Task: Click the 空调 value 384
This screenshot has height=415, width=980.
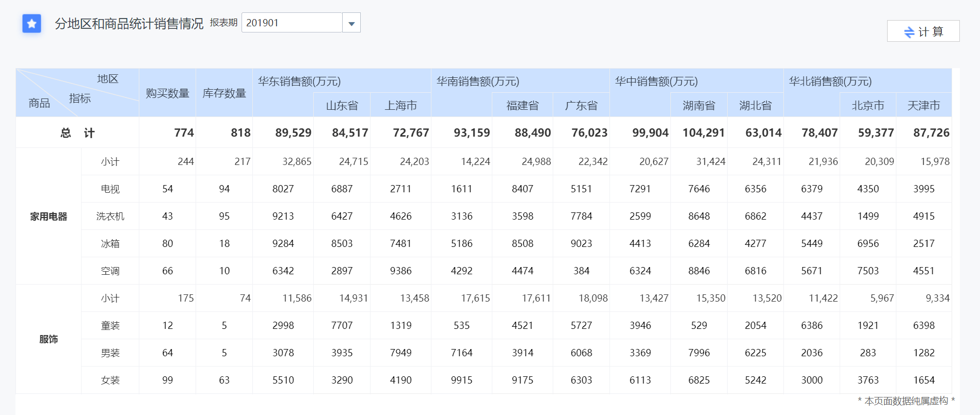Action: coord(582,271)
